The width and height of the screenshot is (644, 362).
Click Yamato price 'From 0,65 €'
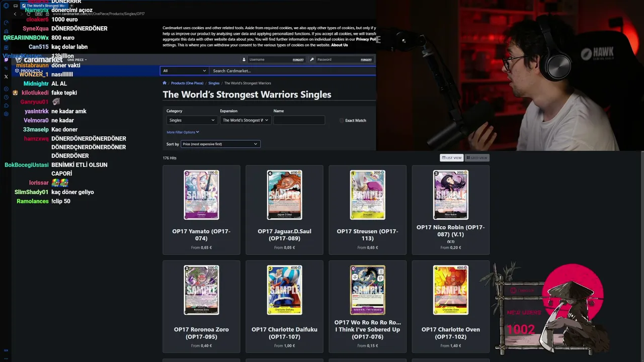coord(201,248)
